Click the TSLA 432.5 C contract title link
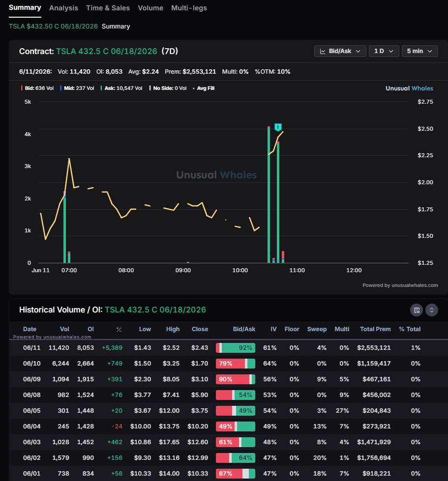 (x=106, y=51)
